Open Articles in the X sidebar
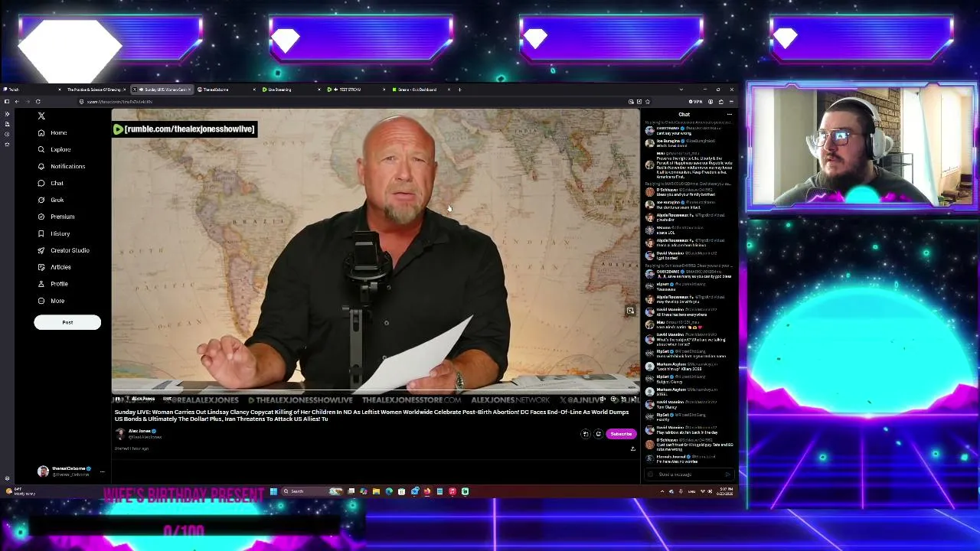Viewport: 980px width, 551px height. (x=54, y=267)
